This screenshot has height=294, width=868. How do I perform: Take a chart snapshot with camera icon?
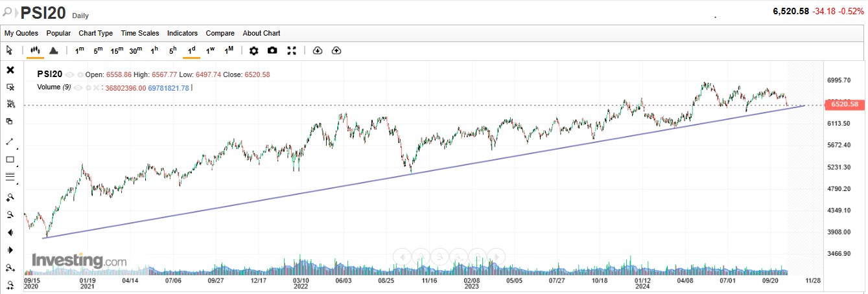[x=272, y=51]
